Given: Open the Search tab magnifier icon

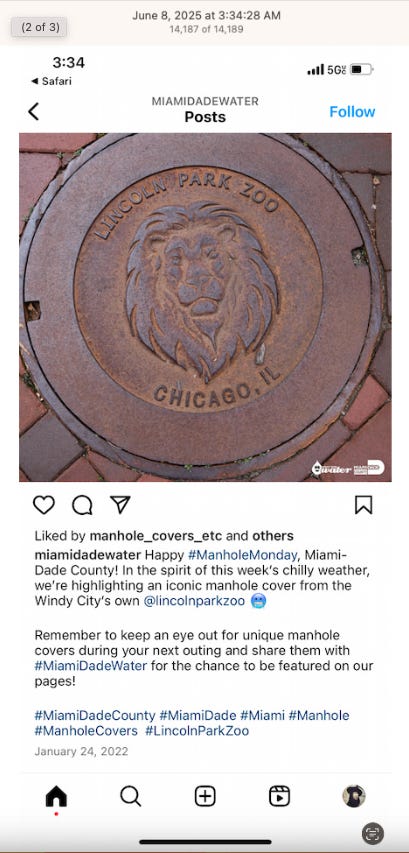Looking at the screenshot, I should pyautogui.click(x=131, y=796).
